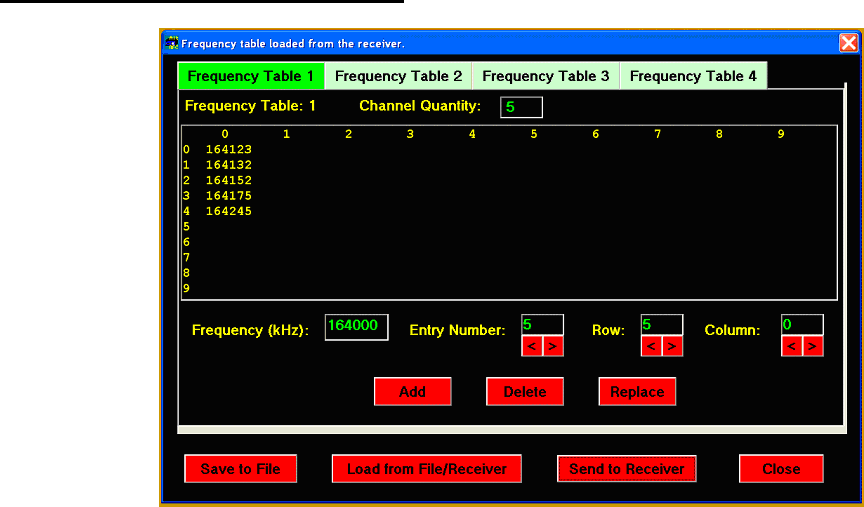
Task: Increase the Column value with right arrow
Action: pyautogui.click(x=813, y=346)
